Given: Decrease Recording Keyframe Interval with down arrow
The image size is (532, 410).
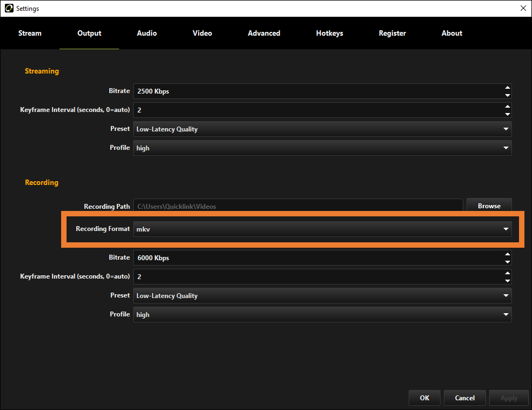Looking at the screenshot, I should tap(507, 281).
